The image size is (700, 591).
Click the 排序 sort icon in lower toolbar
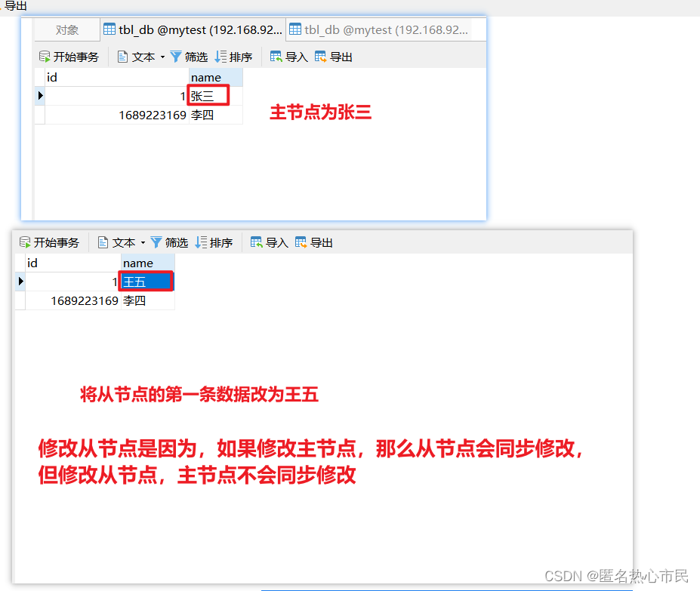[x=201, y=242]
